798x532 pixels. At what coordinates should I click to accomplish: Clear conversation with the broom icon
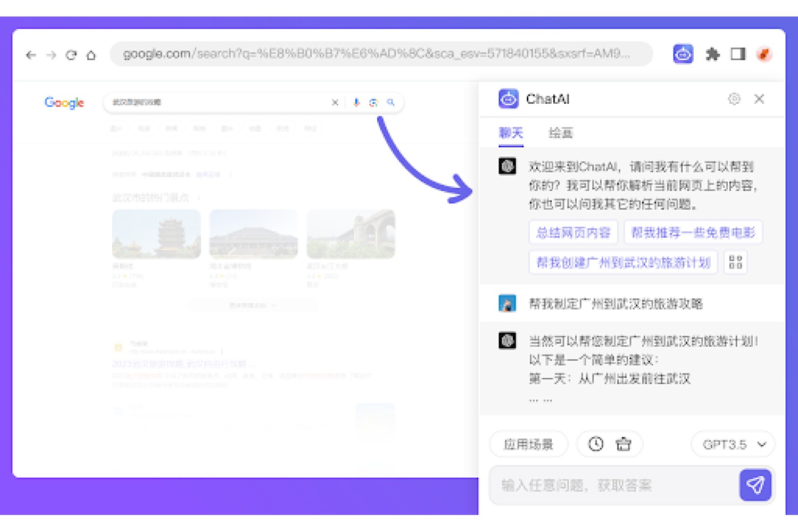coord(624,444)
